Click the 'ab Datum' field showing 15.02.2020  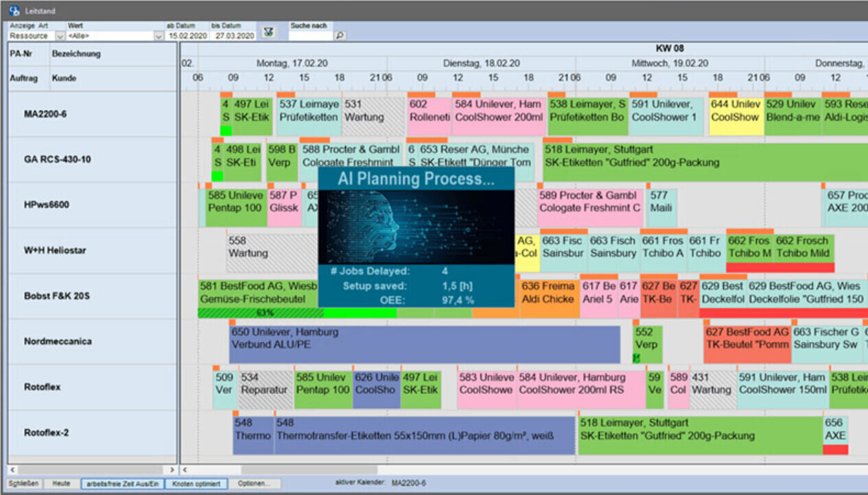(187, 36)
